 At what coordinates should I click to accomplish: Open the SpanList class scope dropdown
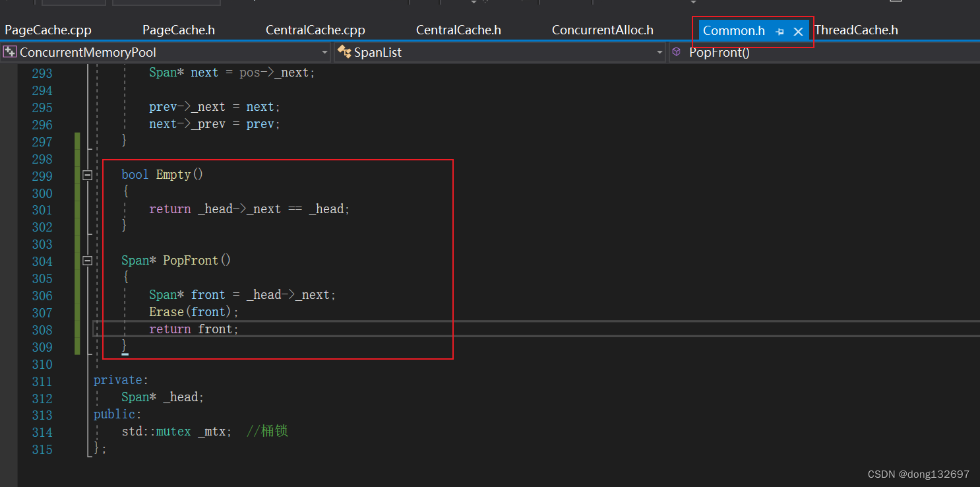coord(660,52)
